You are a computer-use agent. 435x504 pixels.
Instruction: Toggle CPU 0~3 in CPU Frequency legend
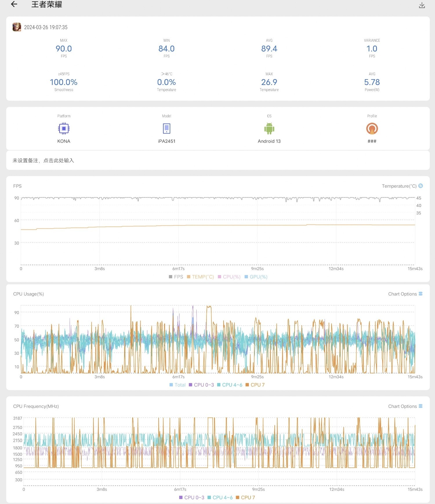(192, 497)
